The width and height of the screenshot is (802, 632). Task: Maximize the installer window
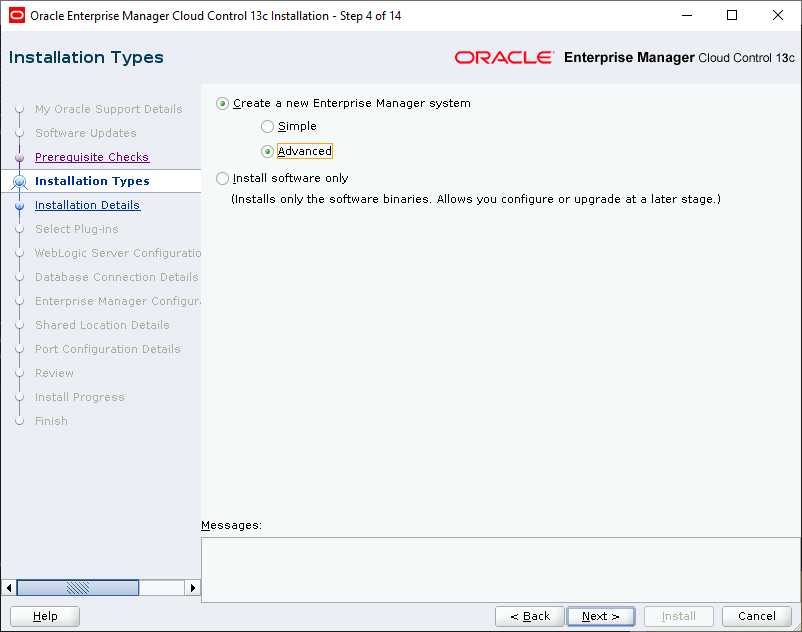(x=732, y=15)
